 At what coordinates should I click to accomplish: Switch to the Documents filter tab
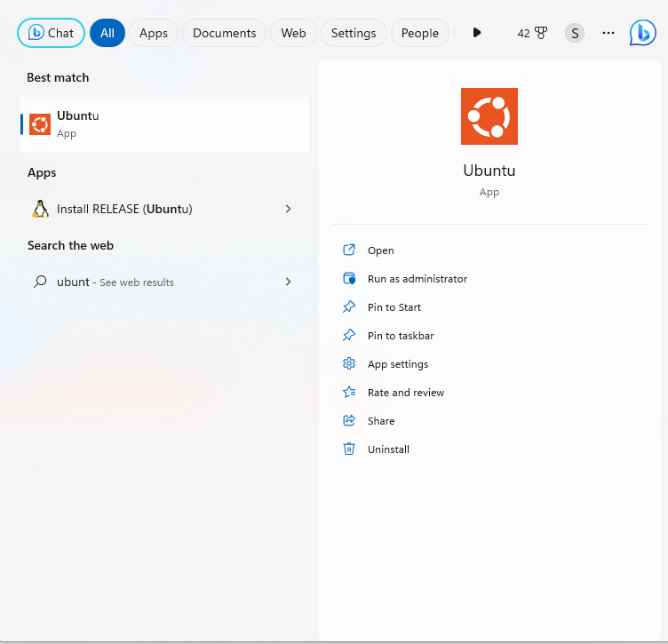(x=224, y=33)
